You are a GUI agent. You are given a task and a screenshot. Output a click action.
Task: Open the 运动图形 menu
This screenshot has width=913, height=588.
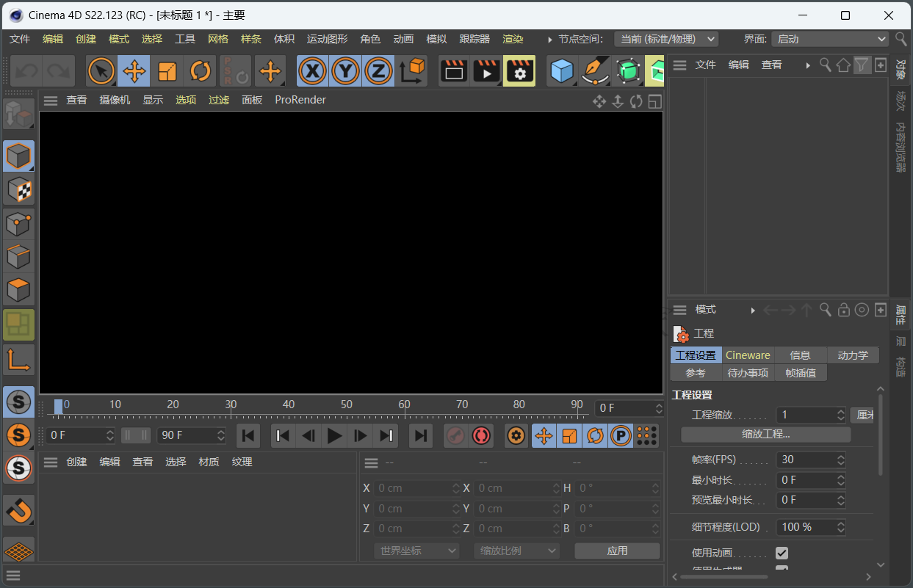(327, 39)
